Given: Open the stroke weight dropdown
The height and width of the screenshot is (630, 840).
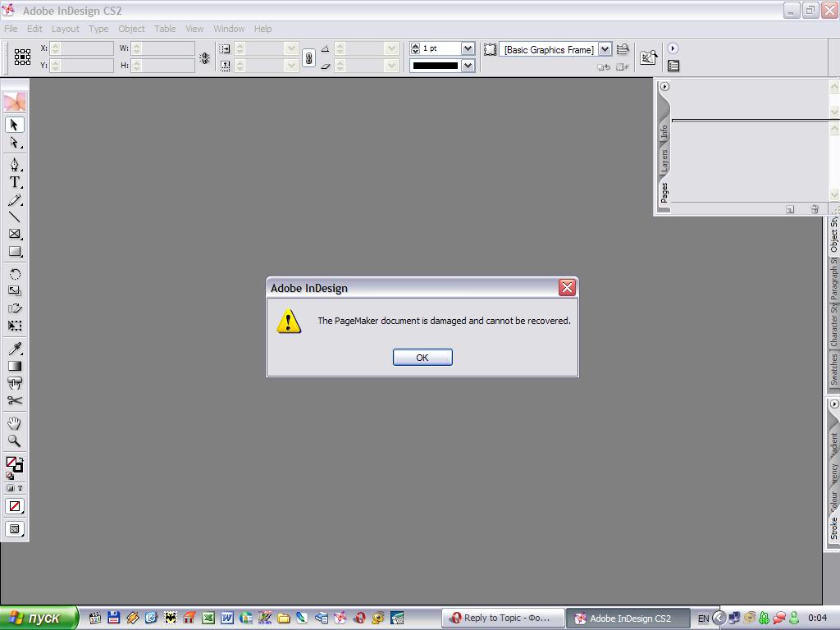Looking at the screenshot, I should 468,48.
